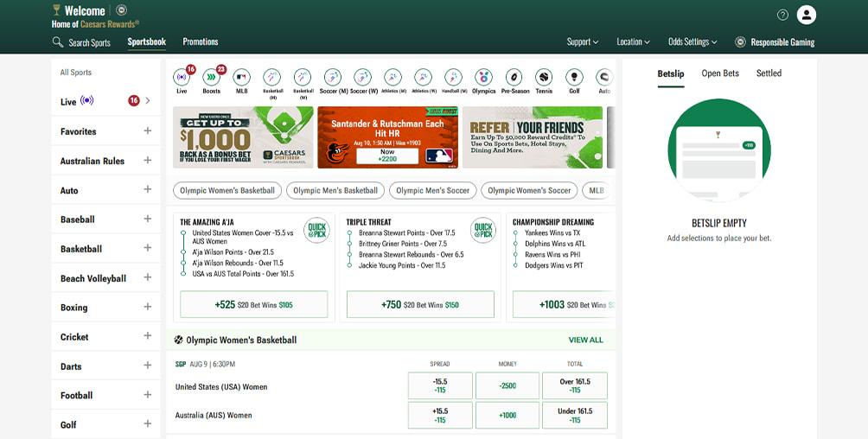Switch to the Sportsbook tab
The width and height of the screenshot is (868, 439).
point(147,42)
